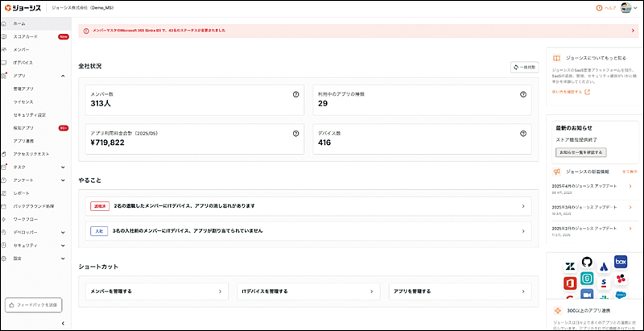Expand the タスク sidebar section
Image resolution: width=644 pixels, height=331 pixels.
pos(63,167)
